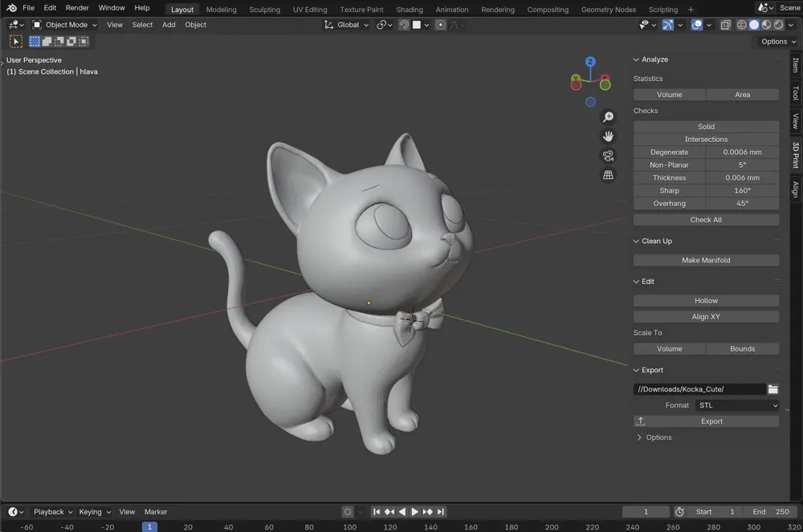Open the File menu
Image resolution: width=803 pixels, height=532 pixels.
tap(29, 8)
